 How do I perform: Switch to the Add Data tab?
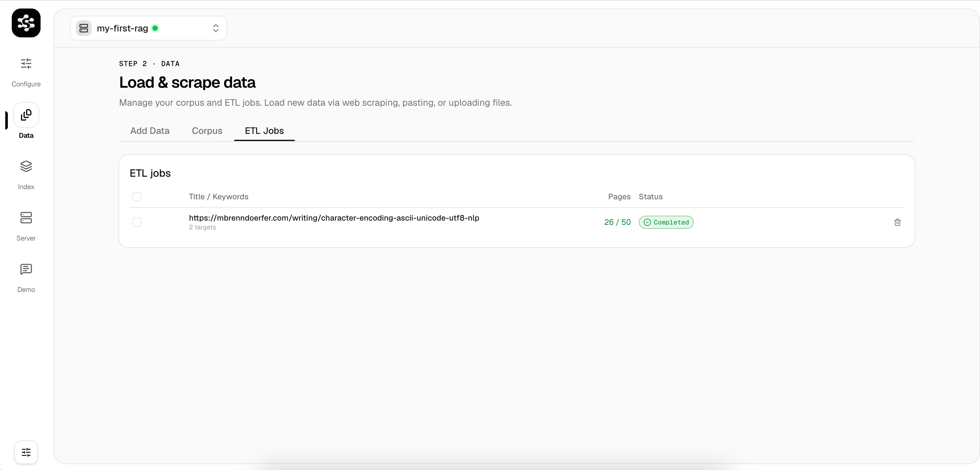pos(150,131)
